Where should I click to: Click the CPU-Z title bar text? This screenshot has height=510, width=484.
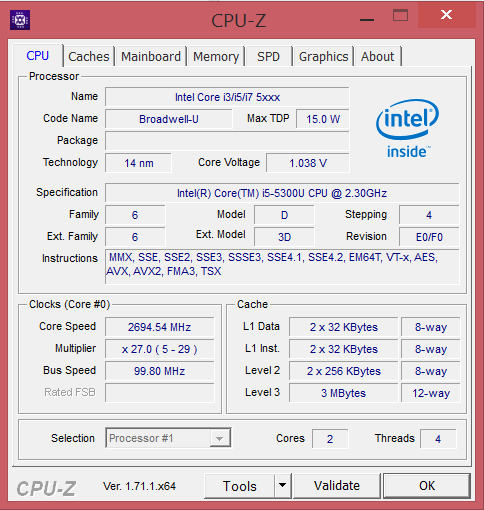(239, 20)
